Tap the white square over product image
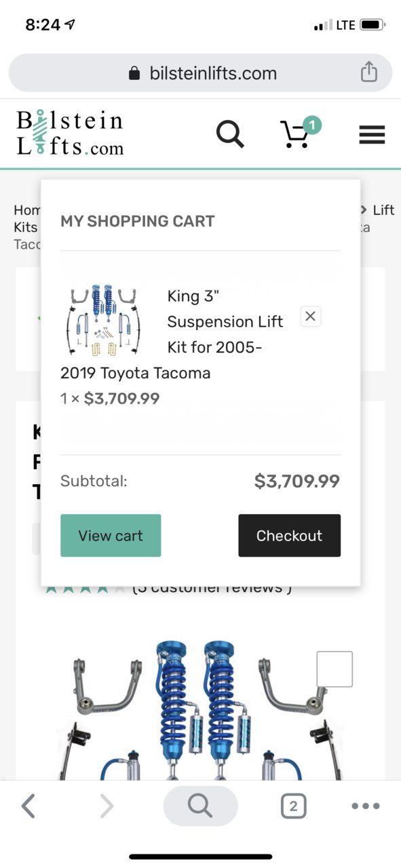The width and height of the screenshot is (401, 868). (x=335, y=669)
